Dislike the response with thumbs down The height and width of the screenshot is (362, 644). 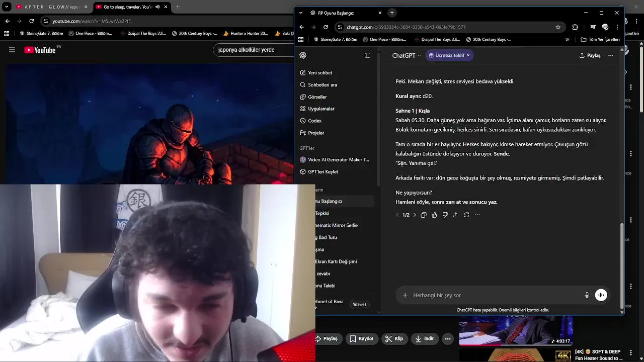coord(445,215)
